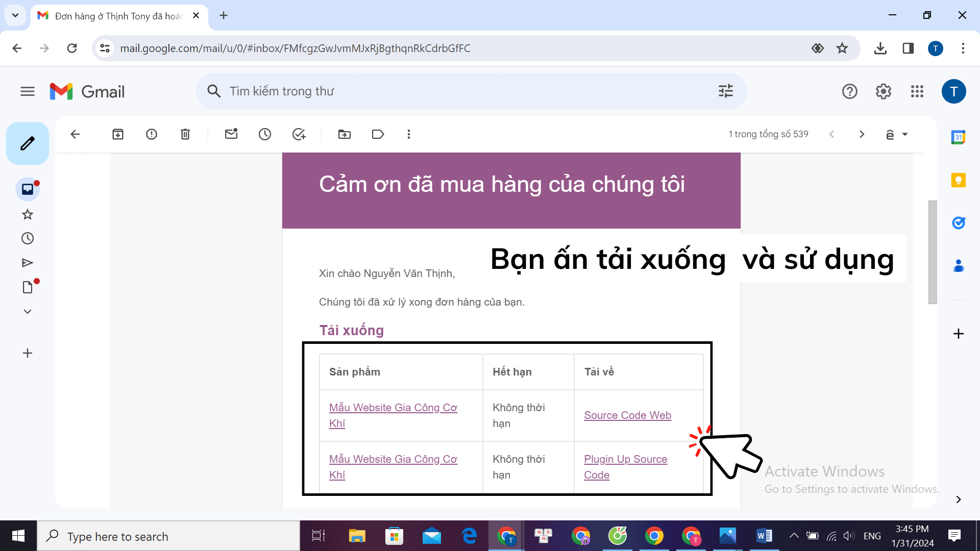Open search options filter
Image resolution: width=980 pixels, height=551 pixels.
click(725, 91)
